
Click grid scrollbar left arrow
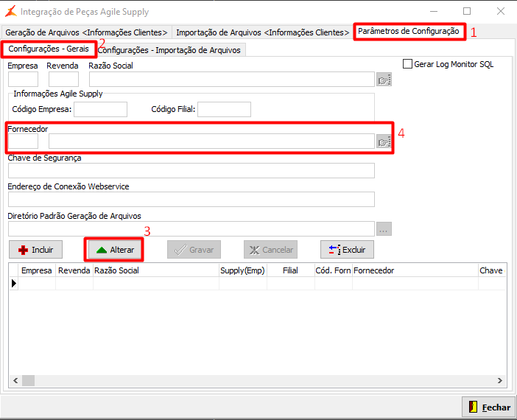tap(15, 380)
